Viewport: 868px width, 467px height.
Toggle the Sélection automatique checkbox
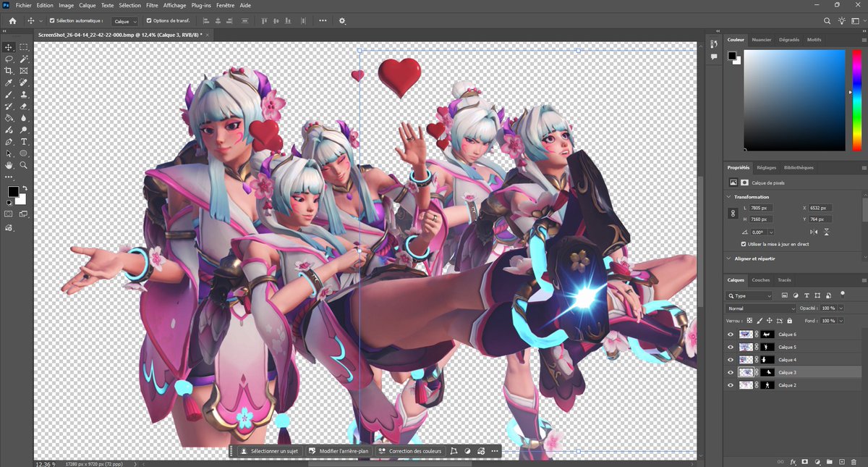pos(51,21)
